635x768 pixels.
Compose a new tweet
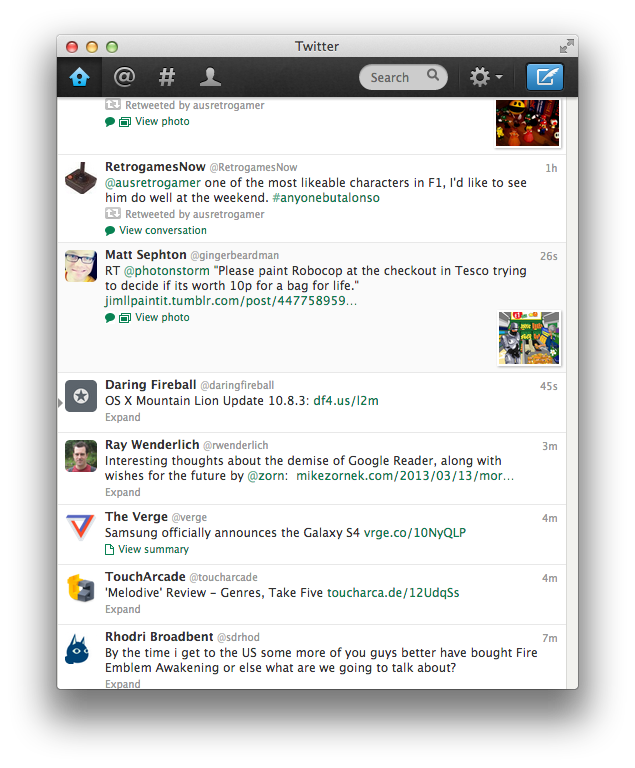[545, 77]
